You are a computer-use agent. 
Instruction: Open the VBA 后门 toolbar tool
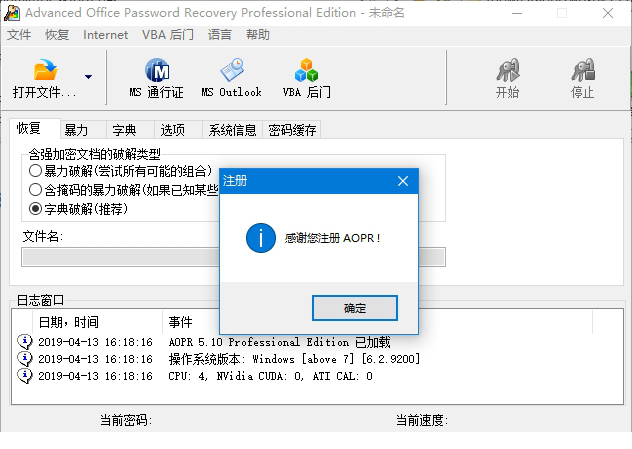point(306,78)
